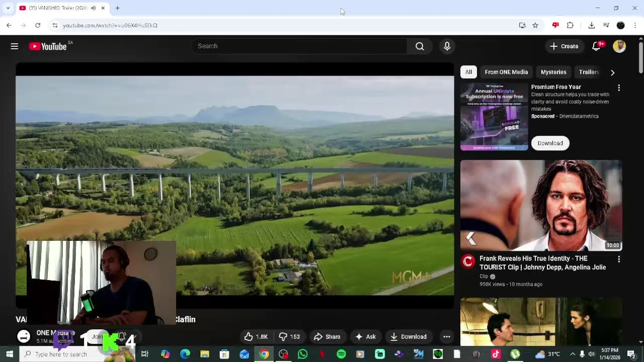Open File Explorer from the taskbar
This screenshot has width=644, height=362.
[x=205, y=354]
